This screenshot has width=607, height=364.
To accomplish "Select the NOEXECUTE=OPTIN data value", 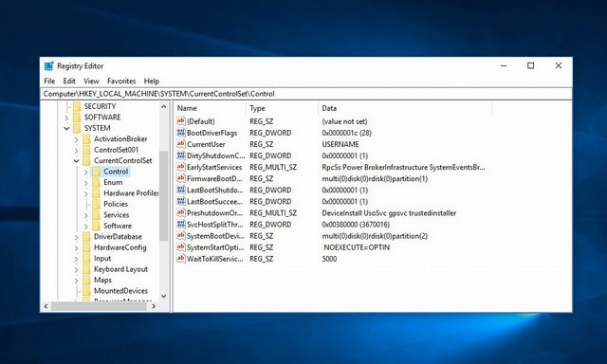I will 357,247.
